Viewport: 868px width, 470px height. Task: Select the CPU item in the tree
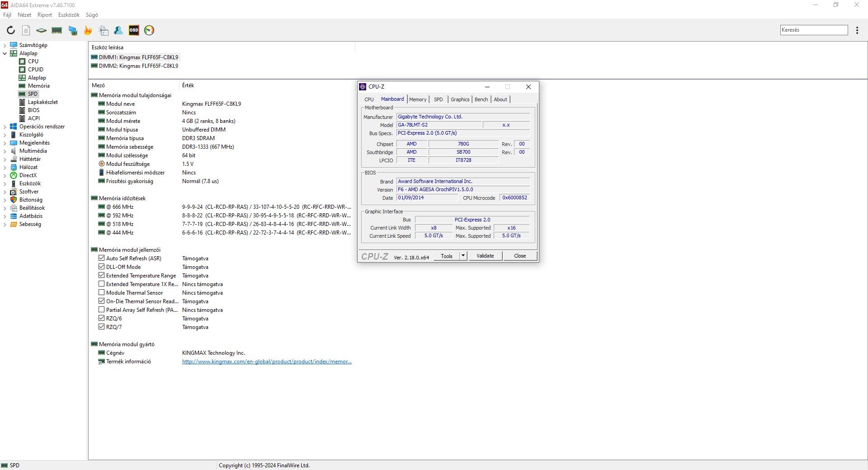coord(33,61)
